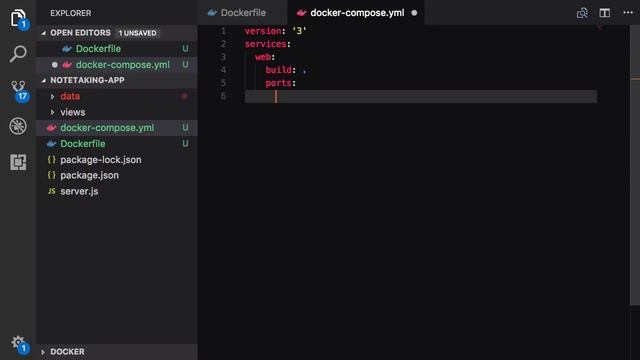Switch to the Dockerfile tab
Image resolution: width=640 pixels, height=360 pixels.
[x=242, y=13]
